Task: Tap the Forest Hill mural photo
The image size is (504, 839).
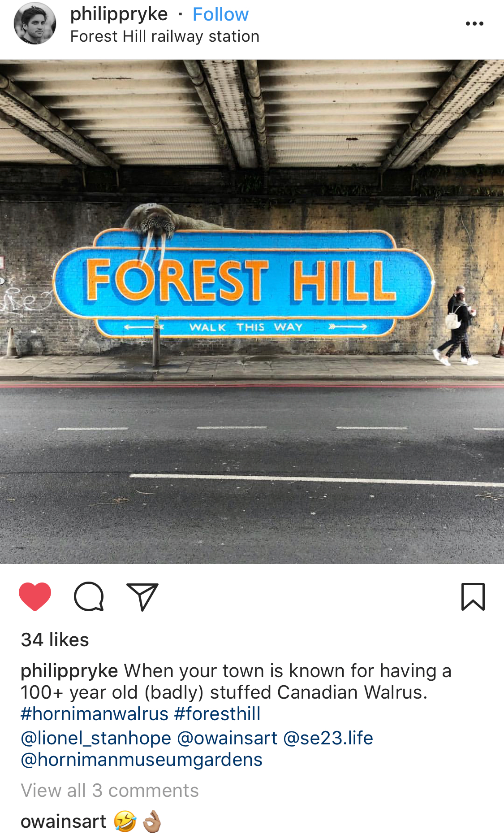Action: tap(252, 312)
